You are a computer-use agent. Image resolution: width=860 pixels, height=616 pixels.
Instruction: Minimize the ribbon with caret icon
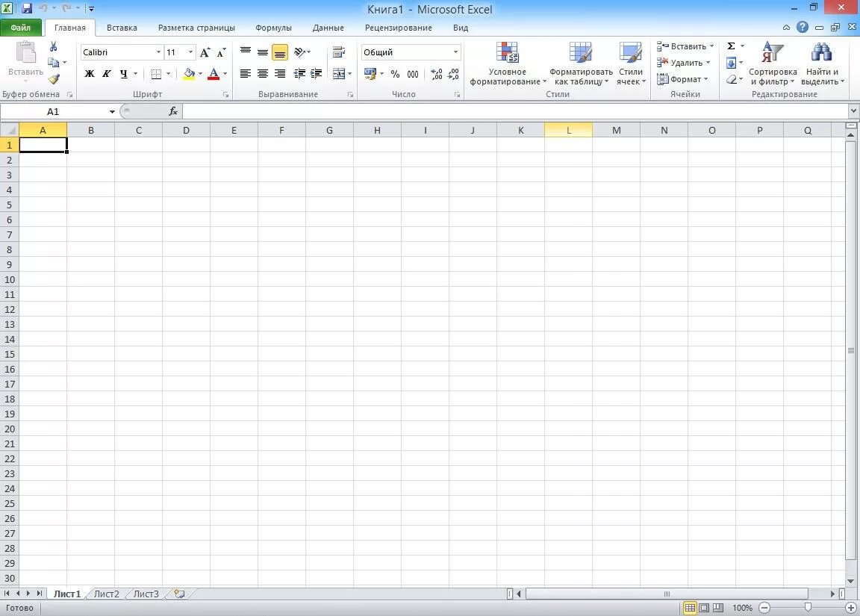tap(786, 27)
